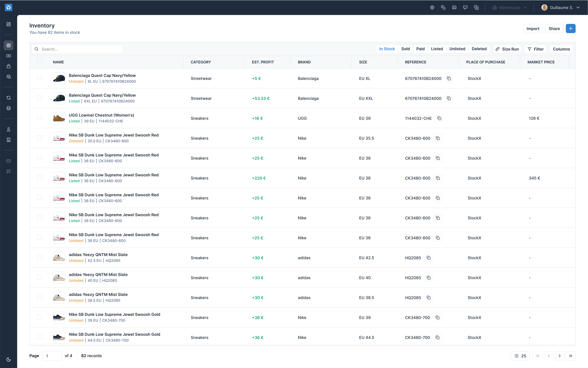This screenshot has width=588, height=368.
Task: Click the blue plus add item button
Action: point(571,29)
